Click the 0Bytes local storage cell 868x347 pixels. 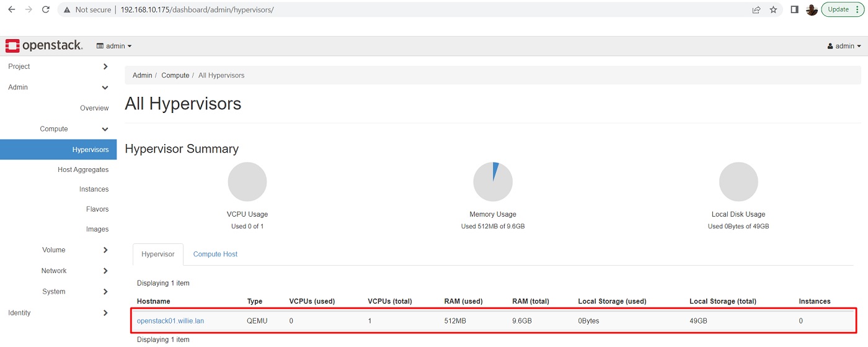pyautogui.click(x=589, y=321)
